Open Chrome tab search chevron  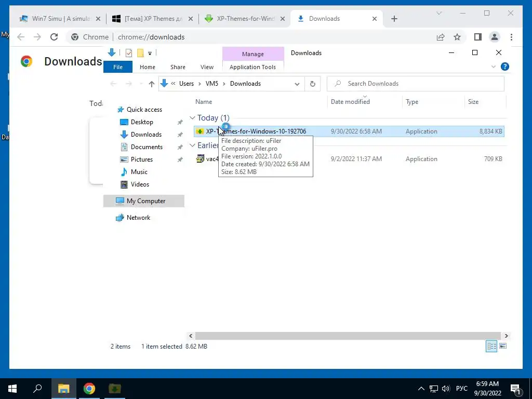(438, 13)
